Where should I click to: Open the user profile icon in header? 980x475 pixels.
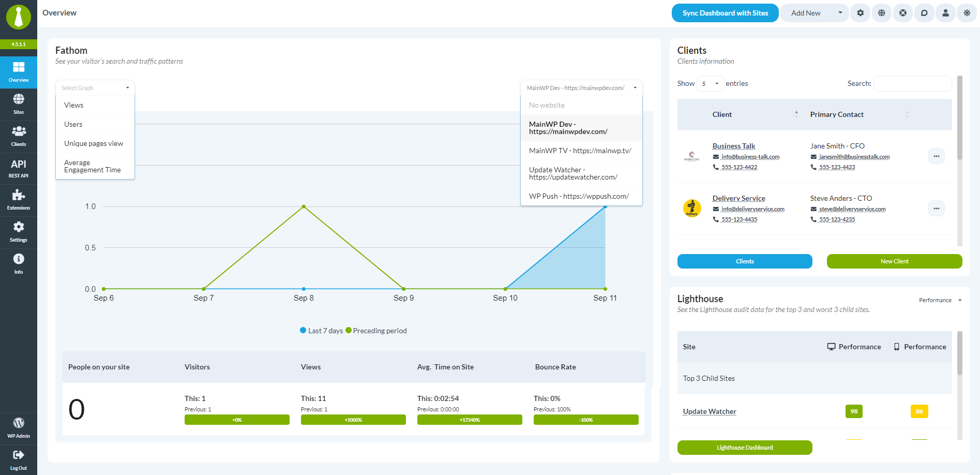pos(945,13)
